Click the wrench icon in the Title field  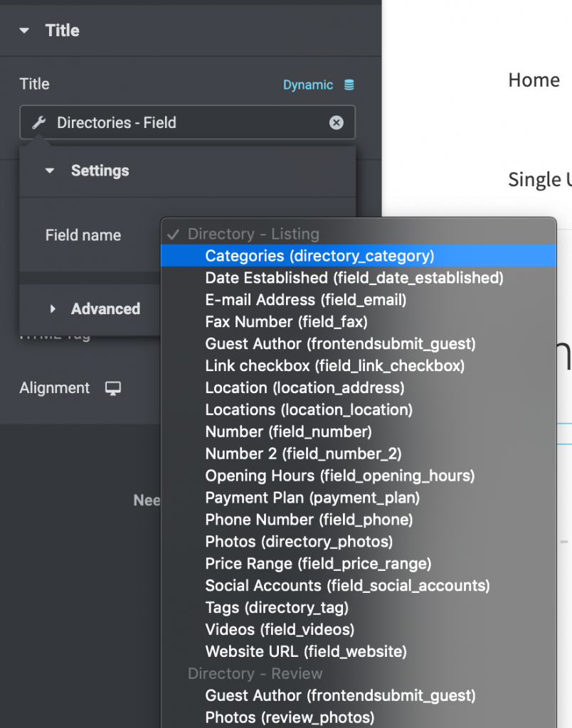pos(38,122)
